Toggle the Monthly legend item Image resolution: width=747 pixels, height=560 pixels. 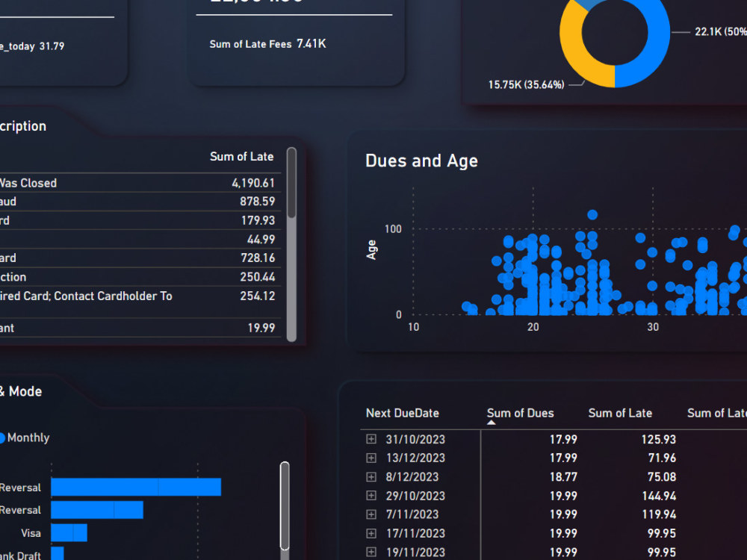[28, 438]
